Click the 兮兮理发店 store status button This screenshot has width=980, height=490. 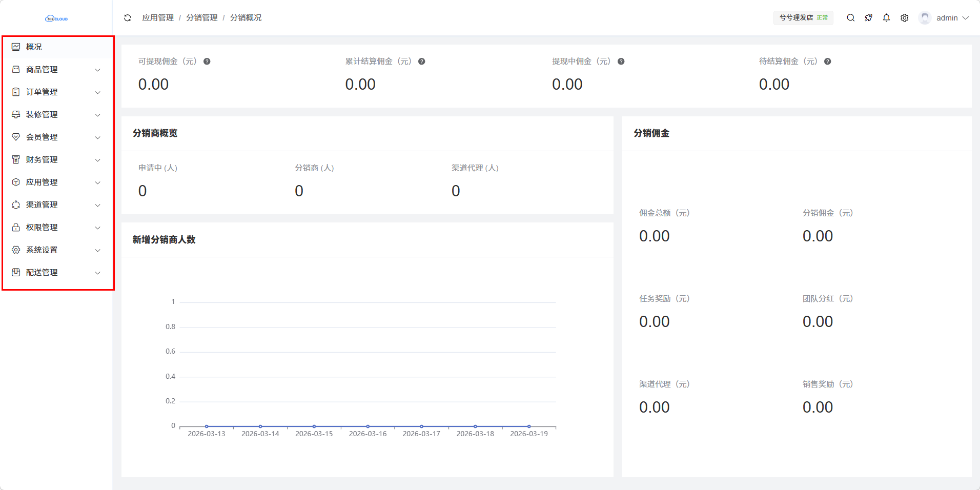tap(803, 18)
